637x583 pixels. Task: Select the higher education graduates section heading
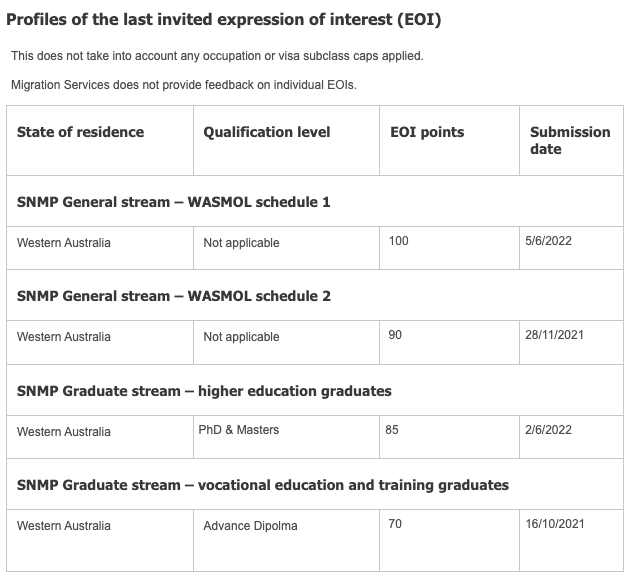pos(204,391)
